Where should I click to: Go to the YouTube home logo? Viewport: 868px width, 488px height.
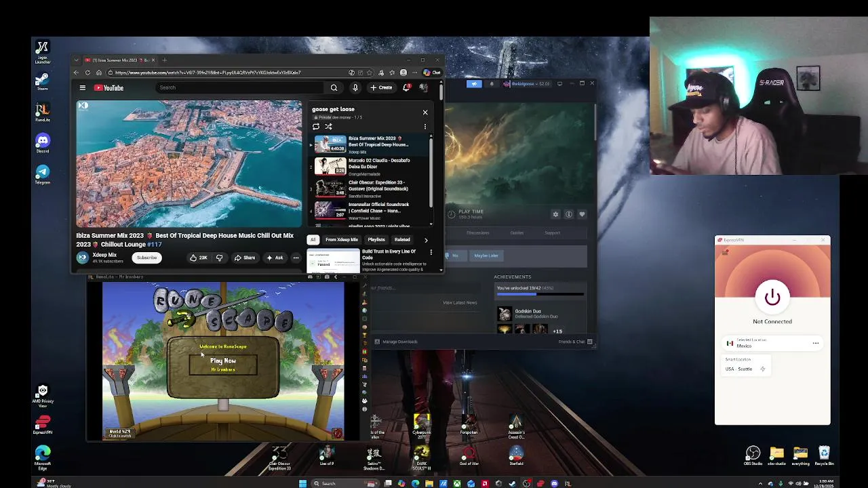tap(108, 87)
